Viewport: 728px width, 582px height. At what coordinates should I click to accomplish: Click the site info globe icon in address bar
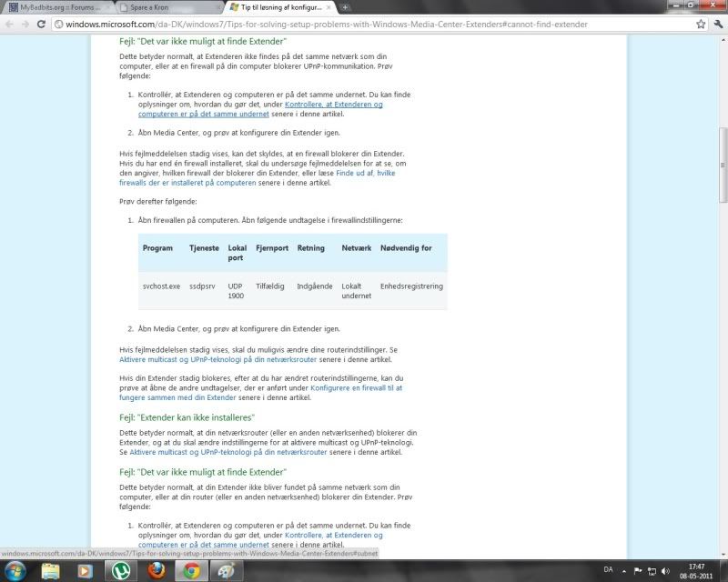59,25
